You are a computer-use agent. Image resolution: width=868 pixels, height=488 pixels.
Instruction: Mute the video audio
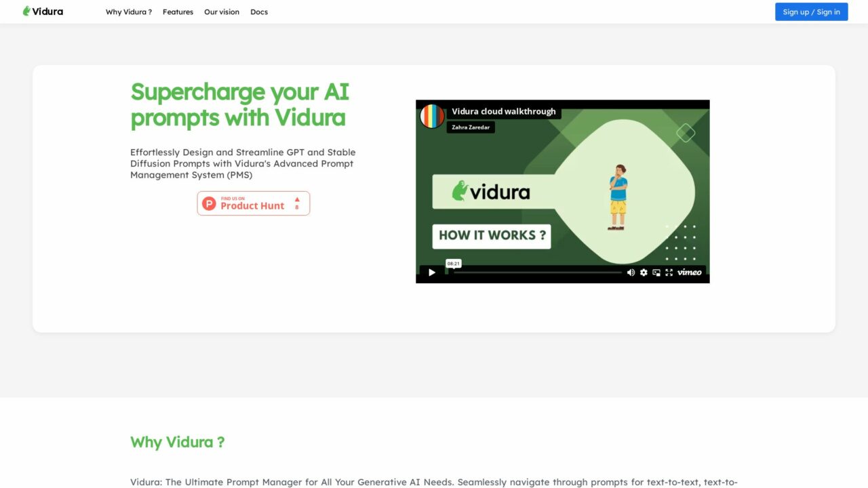(631, 272)
